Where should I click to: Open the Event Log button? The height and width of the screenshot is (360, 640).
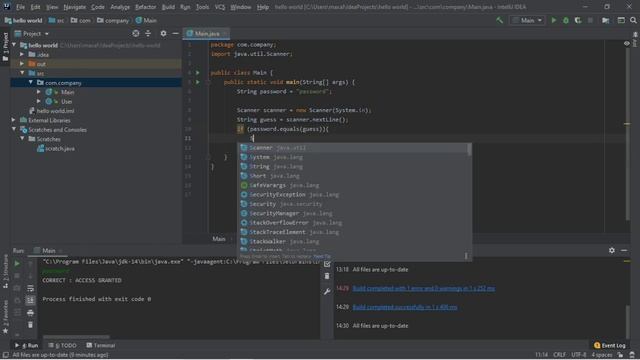(610, 345)
